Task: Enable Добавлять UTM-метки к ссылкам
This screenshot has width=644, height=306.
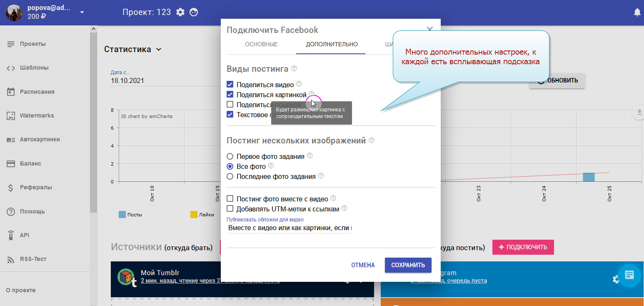Action: pos(230,209)
